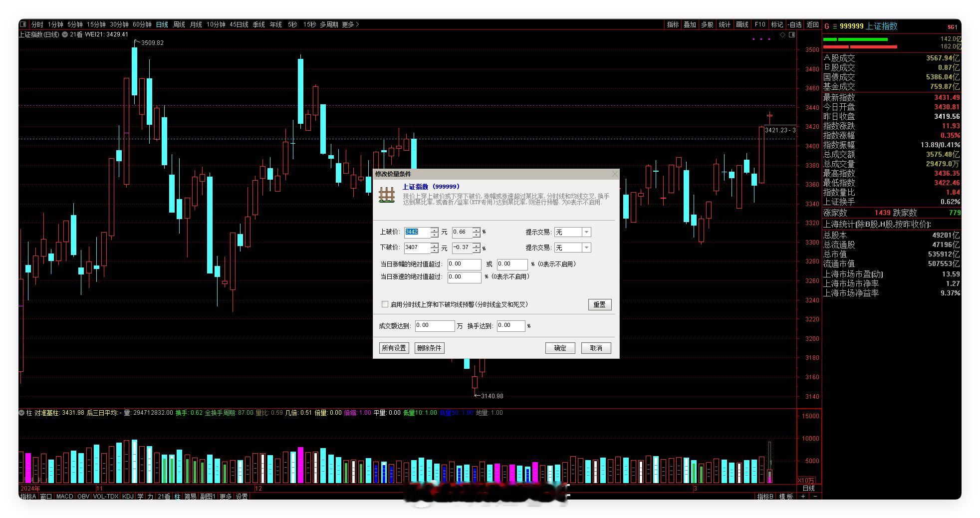This screenshot has width=980, height=518.
Task: Switch to 60分钟 period tab
Action: point(142,24)
